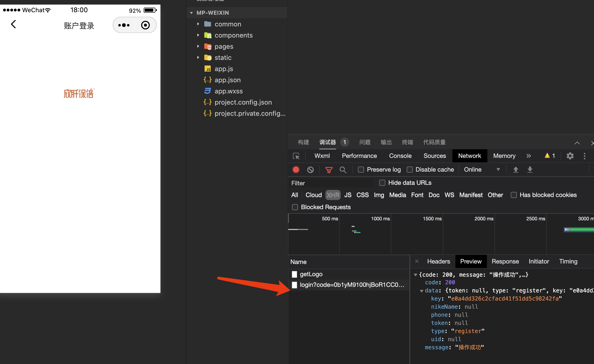The width and height of the screenshot is (594, 364).
Task: Open the Timing detail tab
Action: point(568,261)
